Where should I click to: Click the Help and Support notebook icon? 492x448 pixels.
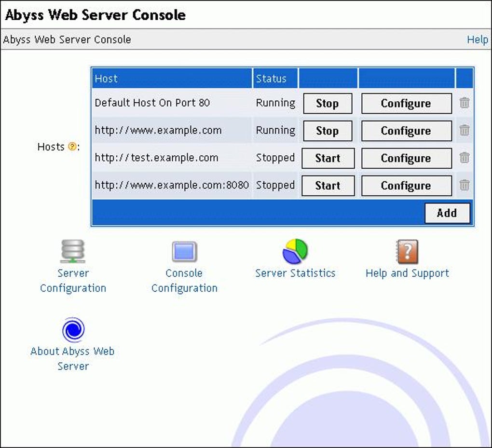tap(407, 252)
